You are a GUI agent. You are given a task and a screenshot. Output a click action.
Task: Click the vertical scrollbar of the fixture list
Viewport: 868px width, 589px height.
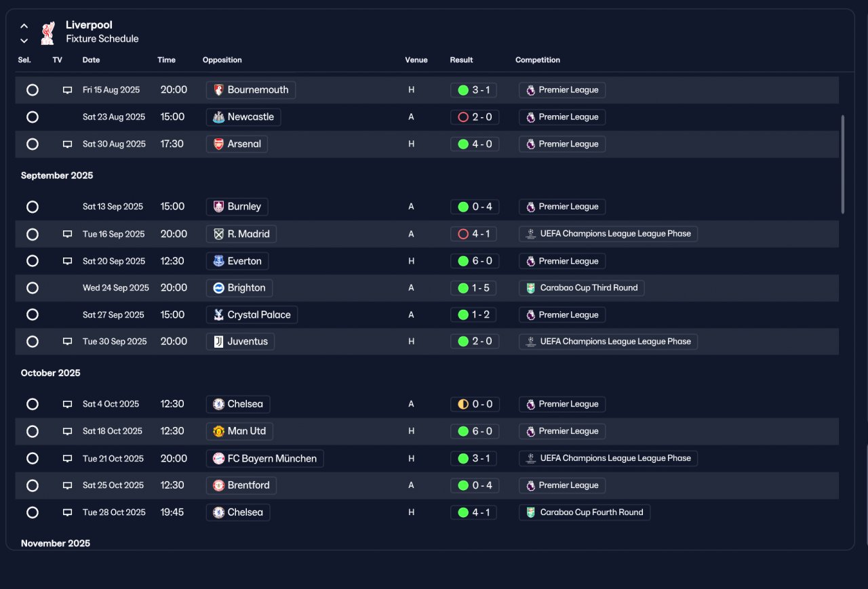843,164
